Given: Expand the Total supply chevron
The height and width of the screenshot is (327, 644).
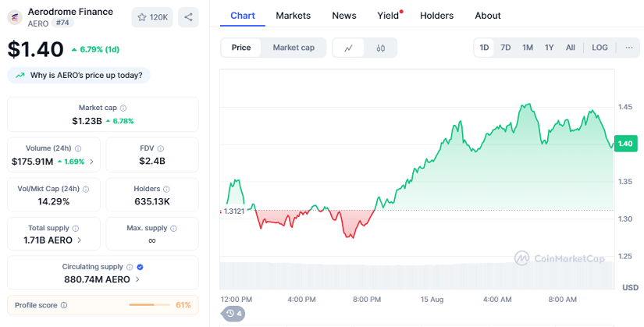Looking at the screenshot, I should point(80,240).
